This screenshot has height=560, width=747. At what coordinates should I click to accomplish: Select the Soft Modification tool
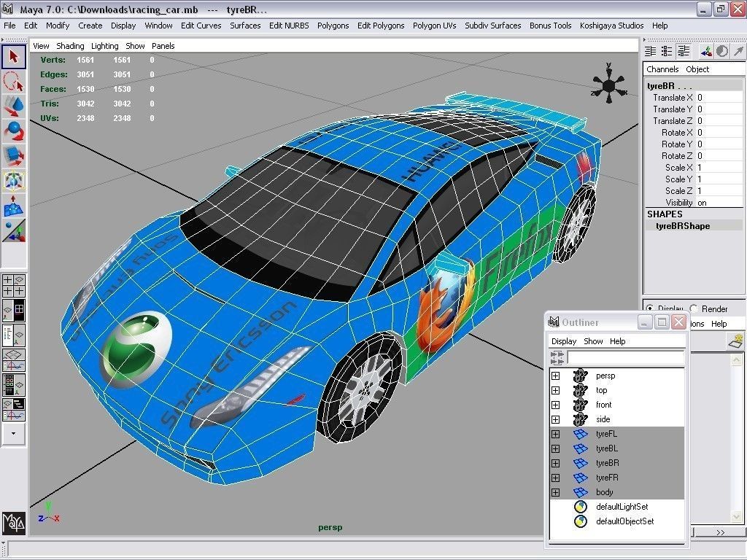(x=14, y=205)
